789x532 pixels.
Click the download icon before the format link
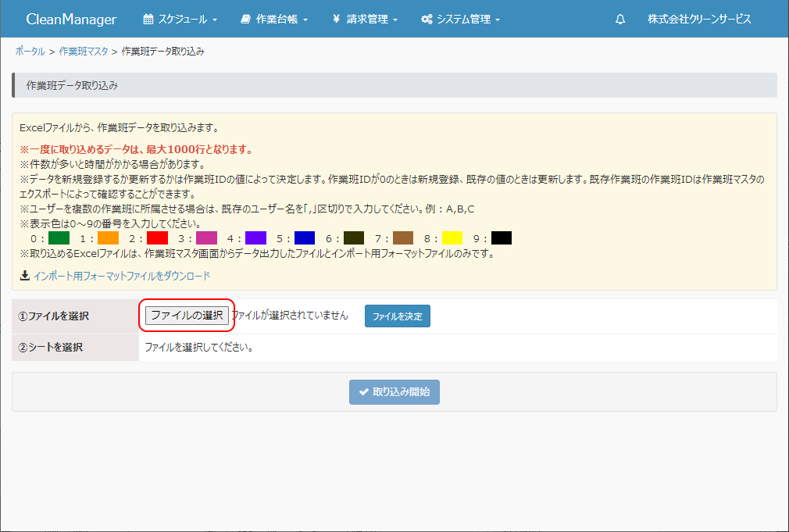point(25,275)
